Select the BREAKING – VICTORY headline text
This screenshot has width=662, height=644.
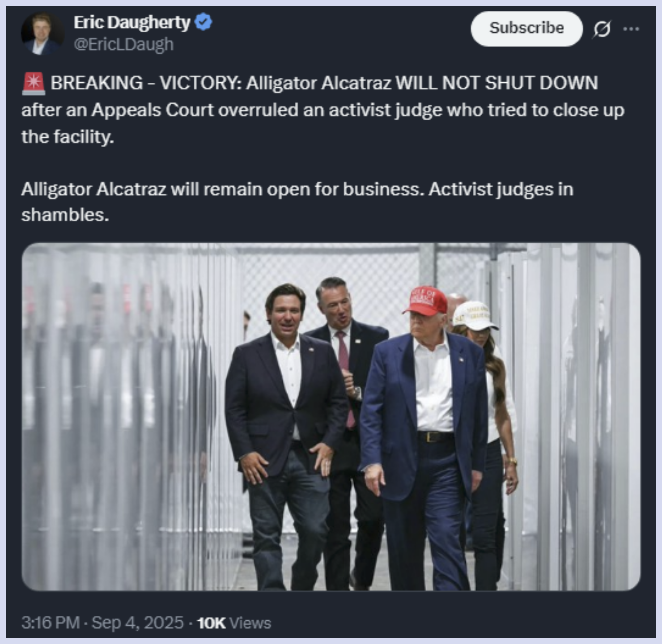(146, 83)
